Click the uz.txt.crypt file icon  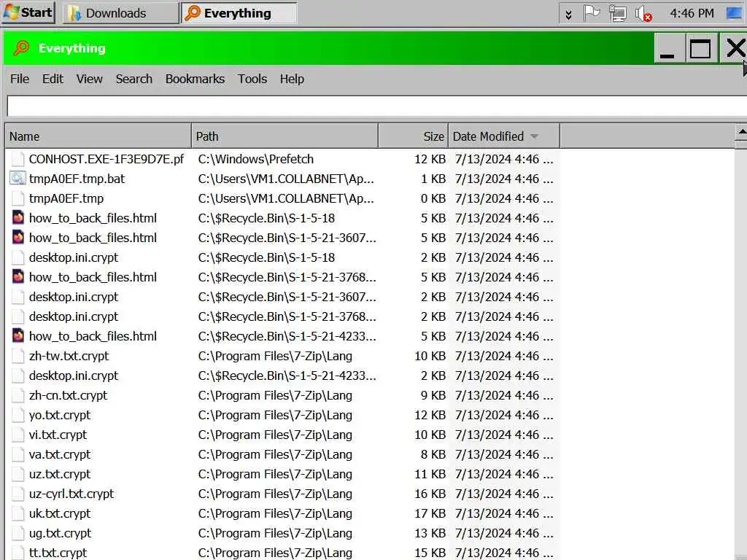click(18, 474)
